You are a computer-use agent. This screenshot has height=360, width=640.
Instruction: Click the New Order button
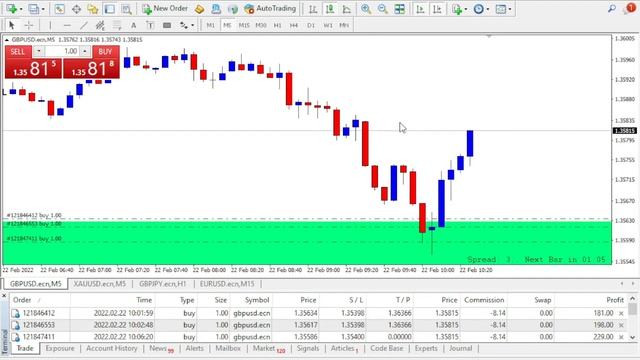click(165, 9)
